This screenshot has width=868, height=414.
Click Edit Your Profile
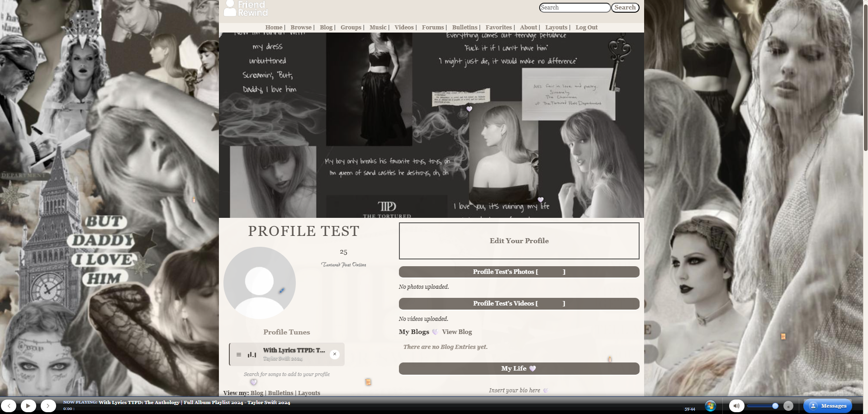[519, 241]
